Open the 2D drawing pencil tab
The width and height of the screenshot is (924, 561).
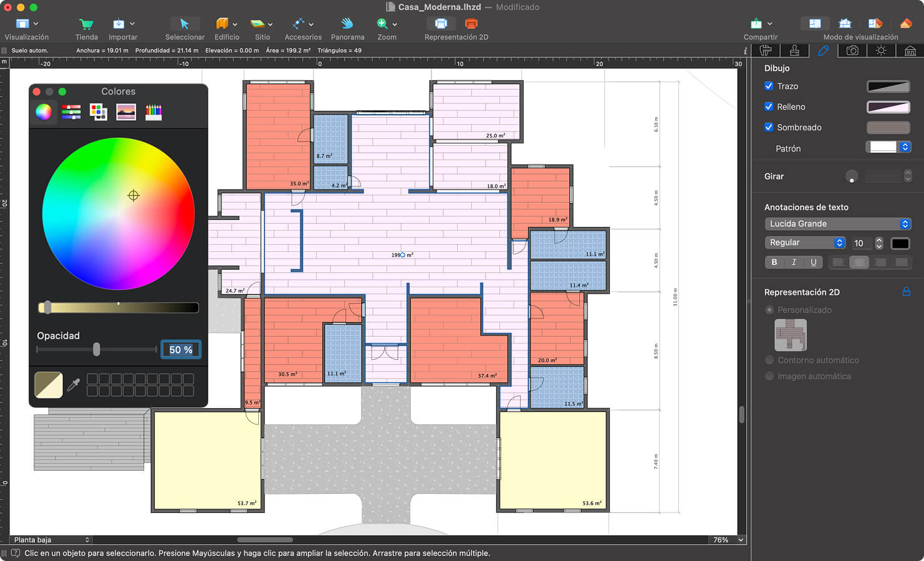(x=823, y=50)
